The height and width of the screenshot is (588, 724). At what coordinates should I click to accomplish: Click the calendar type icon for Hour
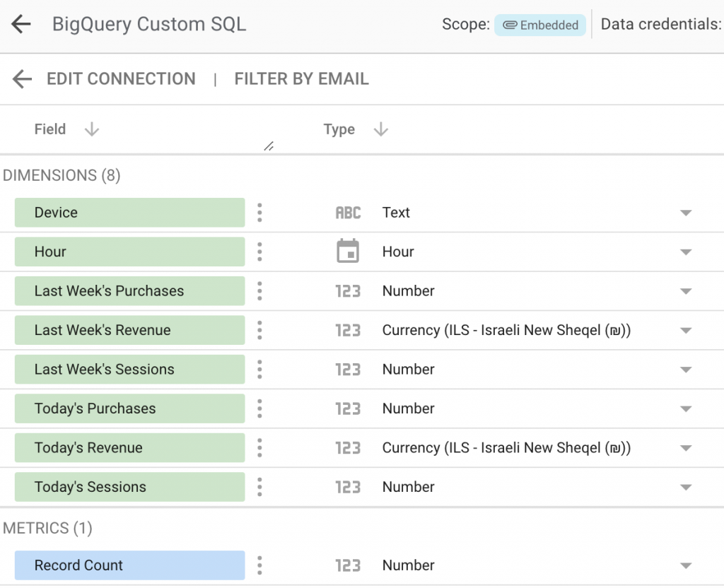click(348, 251)
